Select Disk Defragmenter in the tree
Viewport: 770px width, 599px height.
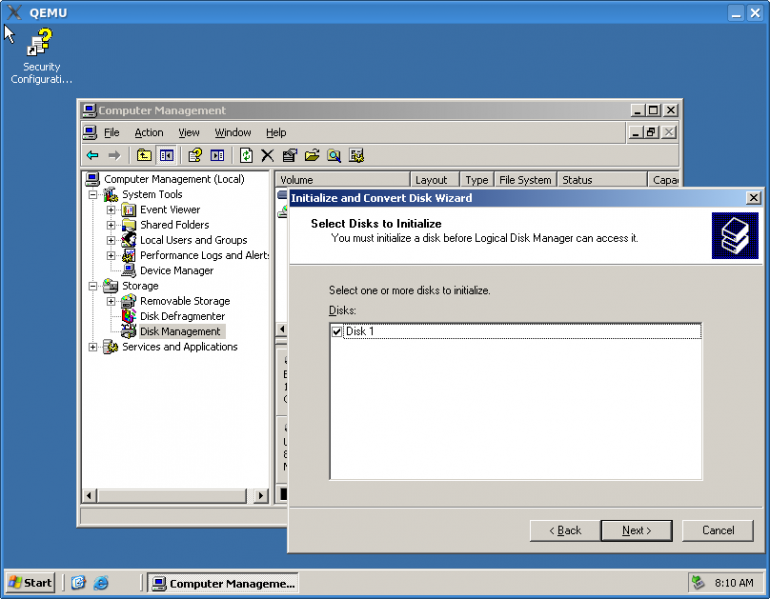click(182, 316)
